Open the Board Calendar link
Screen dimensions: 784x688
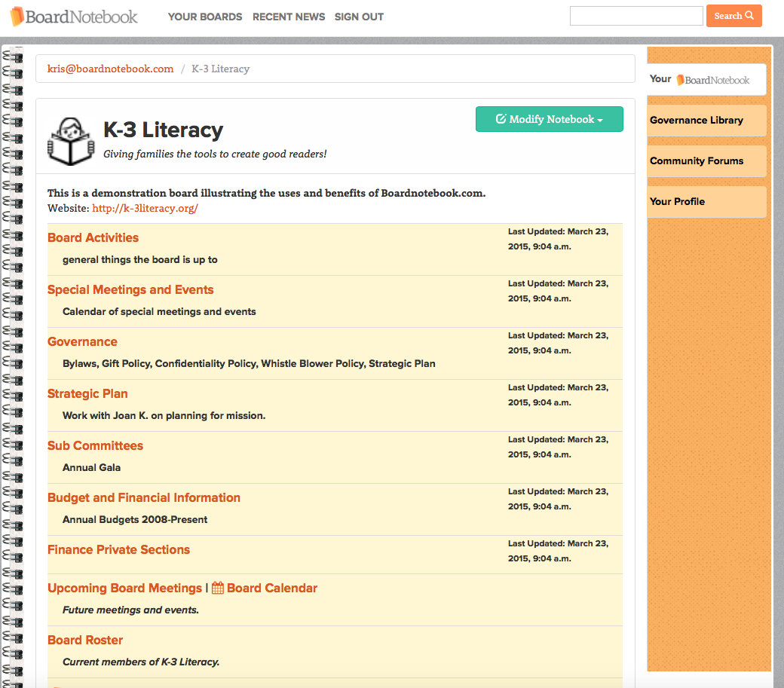pos(272,588)
